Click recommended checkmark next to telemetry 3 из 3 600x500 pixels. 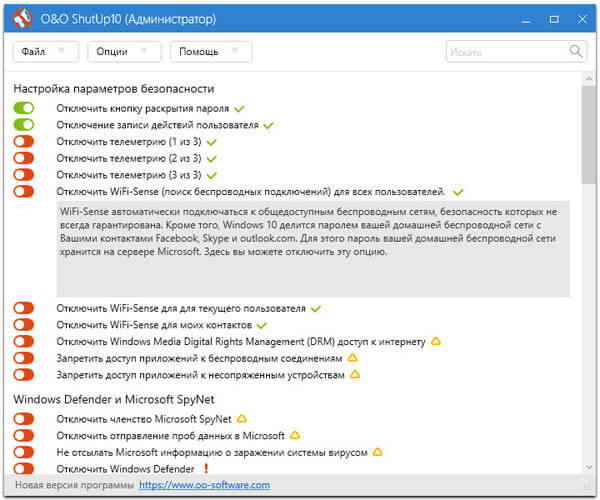click(x=211, y=176)
